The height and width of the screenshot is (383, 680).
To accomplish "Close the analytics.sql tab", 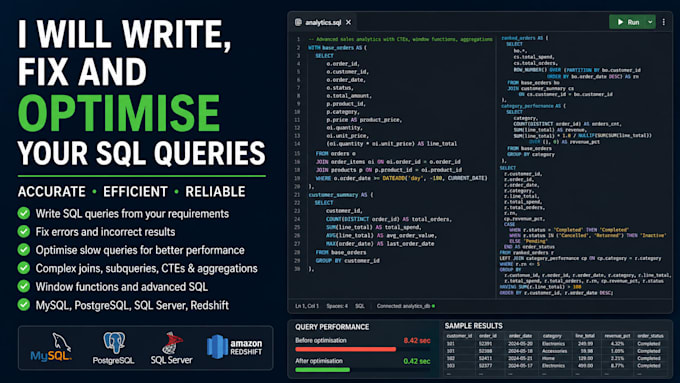I will coord(349,22).
